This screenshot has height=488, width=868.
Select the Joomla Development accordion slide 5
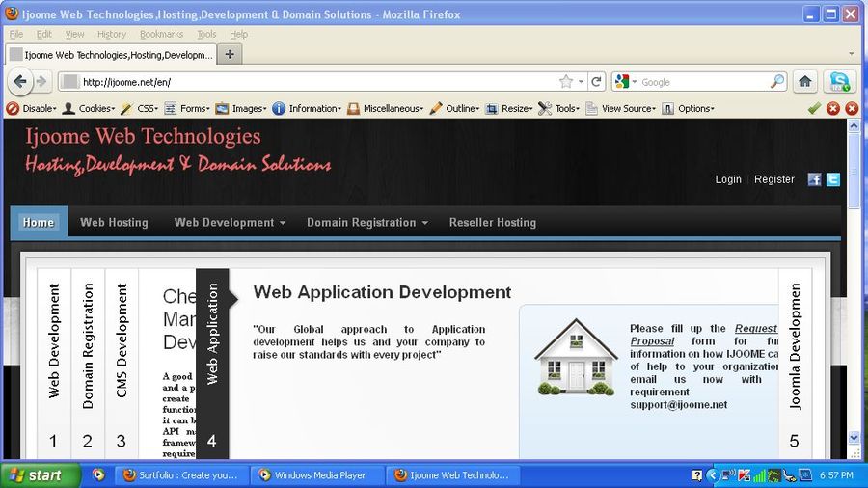(795, 364)
